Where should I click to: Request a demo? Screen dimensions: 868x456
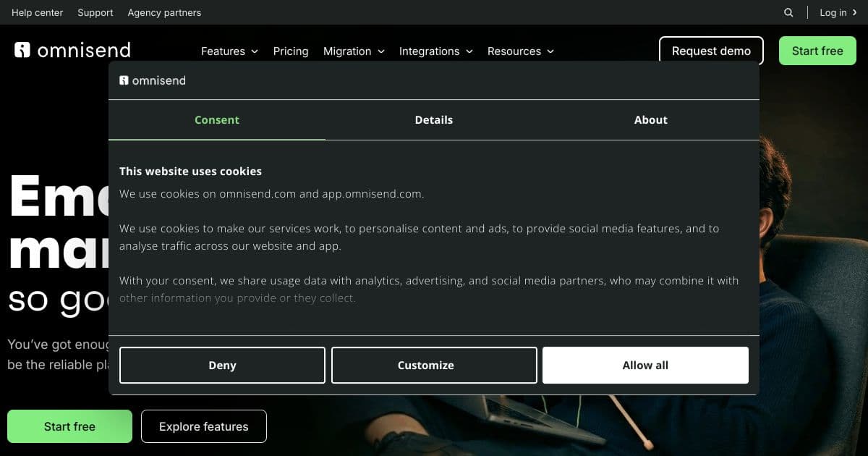coord(711,51)
